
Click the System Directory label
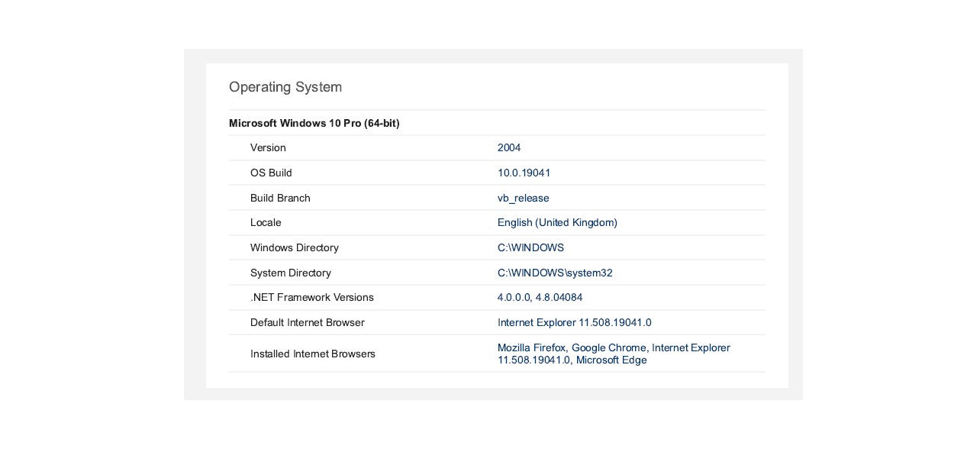point(291,273)
